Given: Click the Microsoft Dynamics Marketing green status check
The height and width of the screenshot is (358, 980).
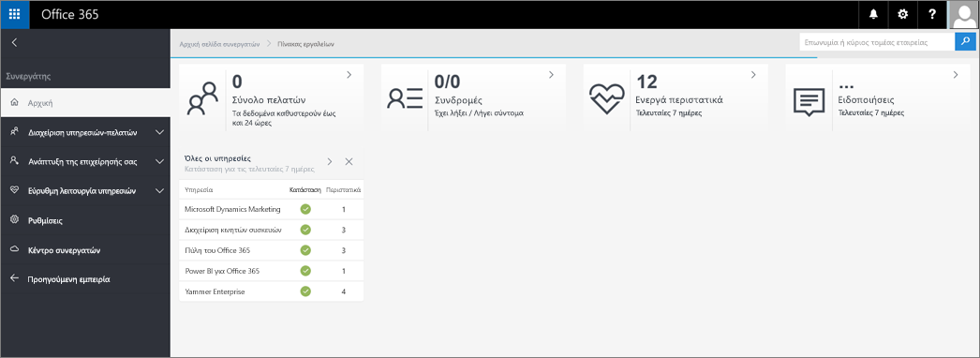Looking at the screenshot, I should click(x=305, y=209).
